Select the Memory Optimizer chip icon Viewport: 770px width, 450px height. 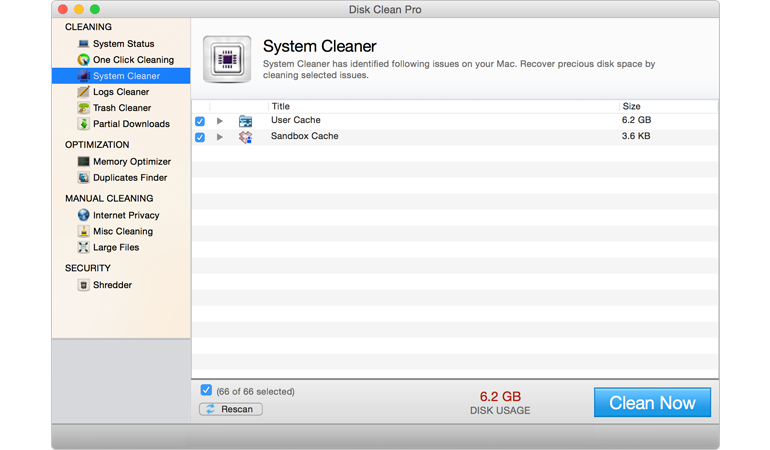pyautogui.click(x=84, y=162)
